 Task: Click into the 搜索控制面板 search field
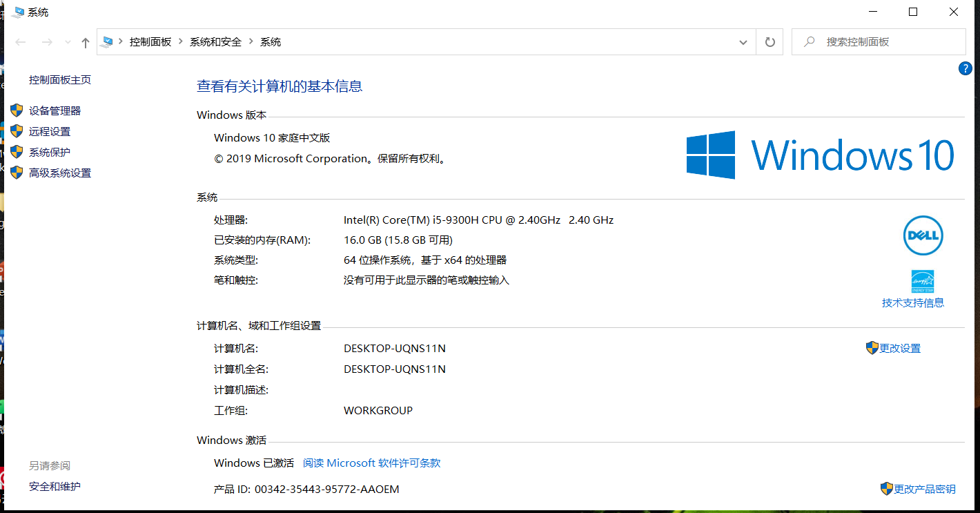pyautogui.click(x=879, y=42)
